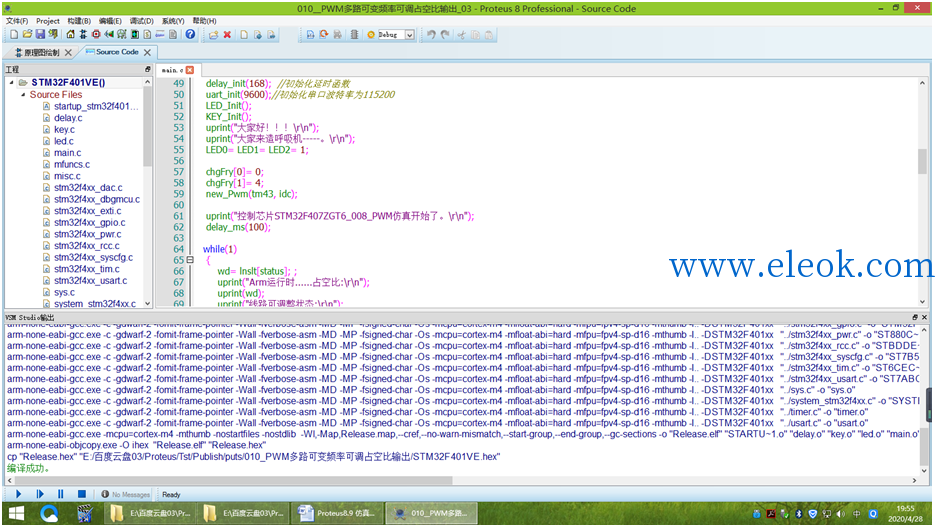Click the Source Code module toolbar icon
The width and height of the screenshot is (935, 527).
[160, 35]
